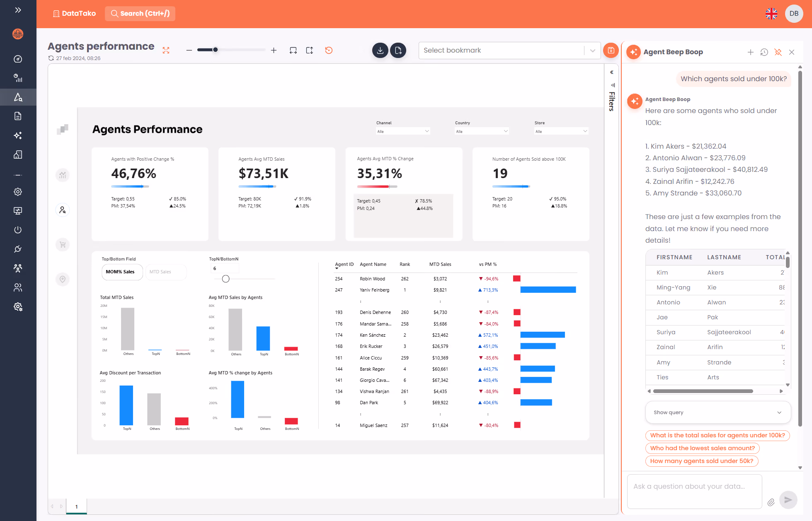
Task: Reset the report with orange refresh icon
Action: click(329, 51)
